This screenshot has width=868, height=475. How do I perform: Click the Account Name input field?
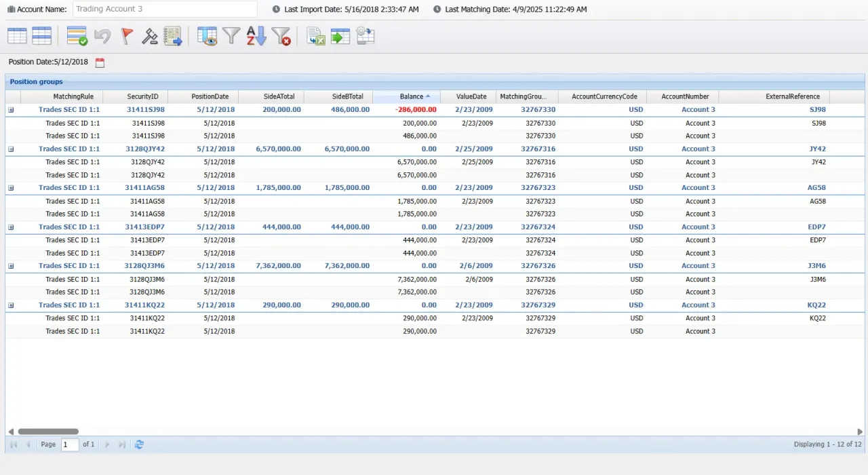164,9
